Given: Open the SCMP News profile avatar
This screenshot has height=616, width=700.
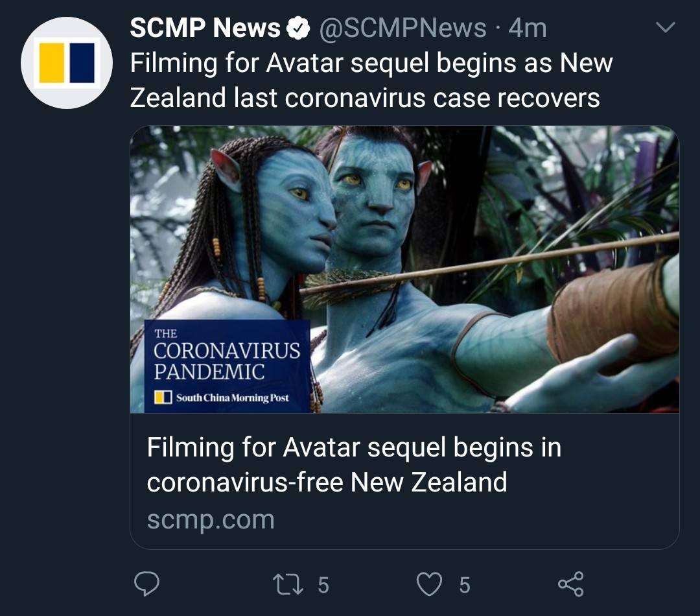Looking at the screenshot, I should (x=67, y=63).
